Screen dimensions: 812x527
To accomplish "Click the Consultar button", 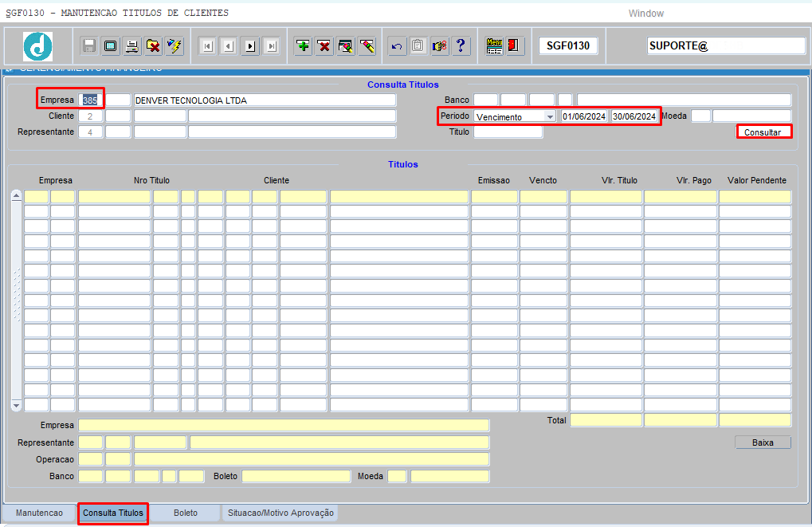I will [763, 132].
